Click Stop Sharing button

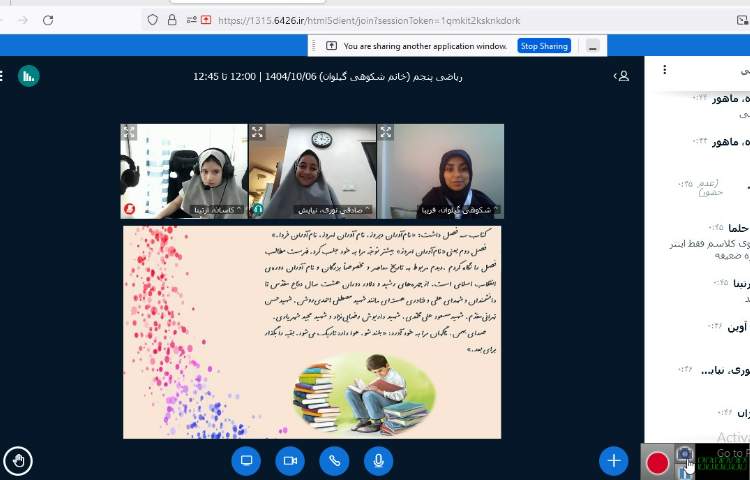click(x=544, y=46)
